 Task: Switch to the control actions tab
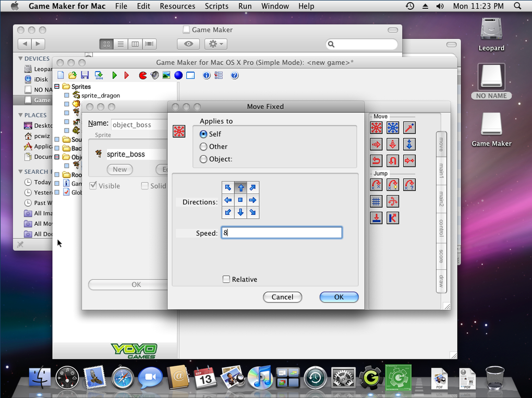[x=441, y=227]
